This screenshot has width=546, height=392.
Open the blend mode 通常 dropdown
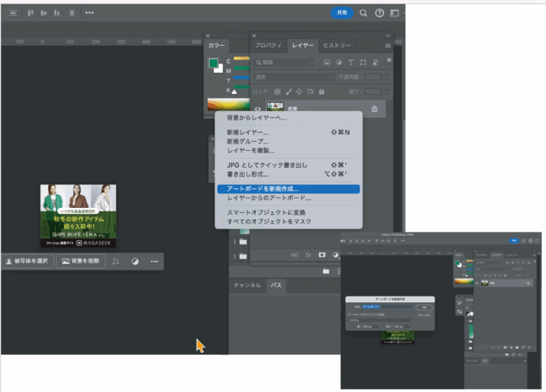295,77
